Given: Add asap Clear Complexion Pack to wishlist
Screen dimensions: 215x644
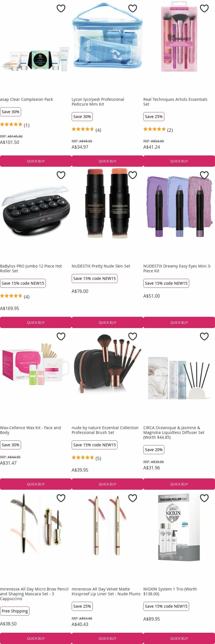Looking at the screenshot, I should coord(61,9).
